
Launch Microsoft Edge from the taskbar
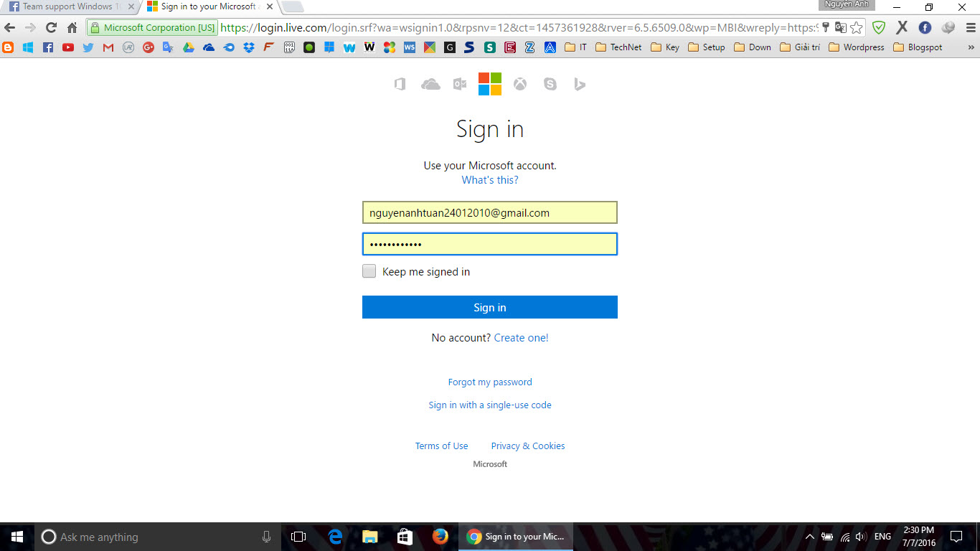(x=335, y=537)
